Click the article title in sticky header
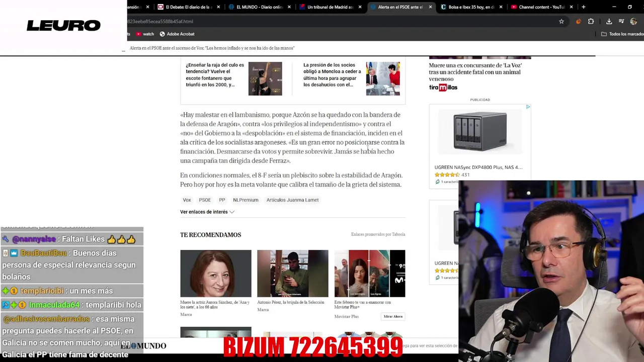 tap(212, 48)
